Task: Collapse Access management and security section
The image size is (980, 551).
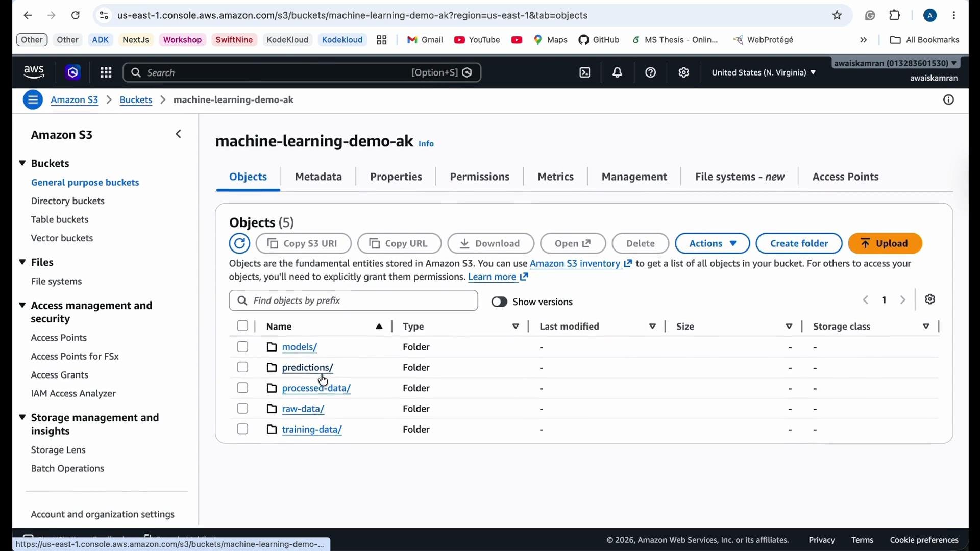Action: [22, 306]
